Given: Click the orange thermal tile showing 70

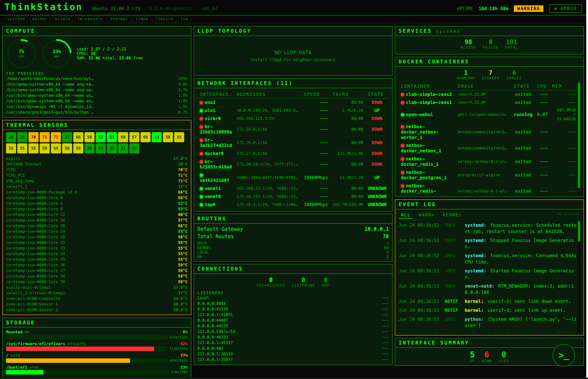Looking at the screenshot, I should click(33, 137).
